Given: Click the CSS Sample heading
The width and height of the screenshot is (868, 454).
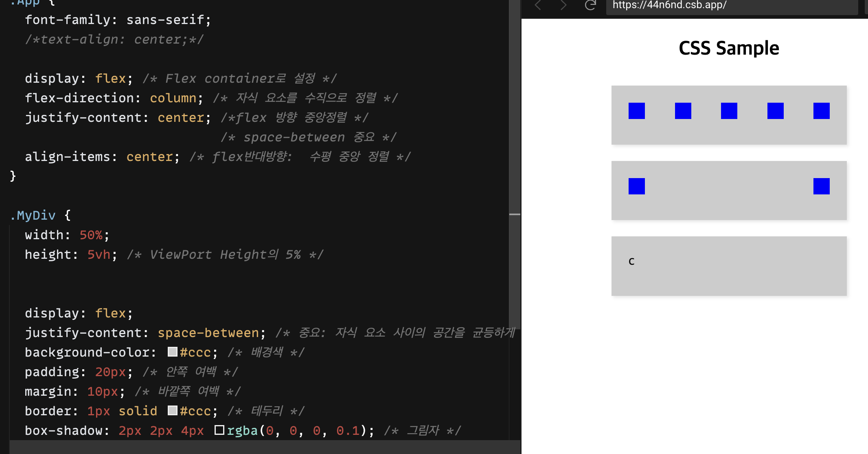Looking at the screenshot, I should click(x=729, y=48).
